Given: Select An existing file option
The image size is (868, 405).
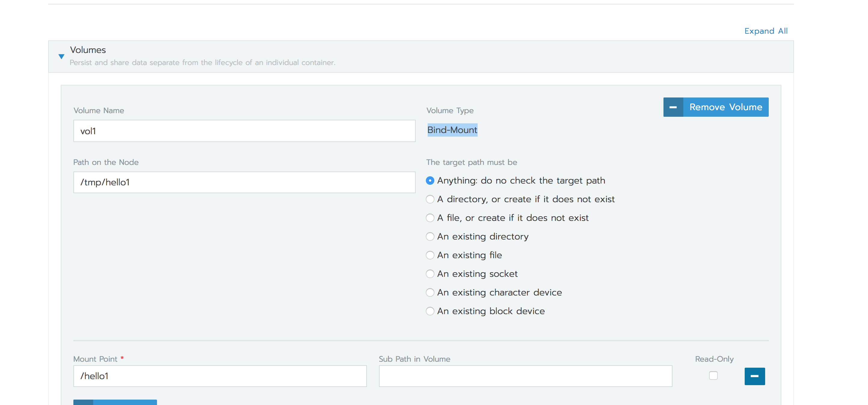Looking at the screenshot, I should (x=430, y=255).
